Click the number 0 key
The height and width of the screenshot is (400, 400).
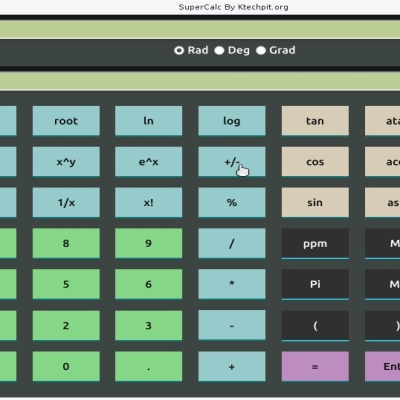pos(66,366)
